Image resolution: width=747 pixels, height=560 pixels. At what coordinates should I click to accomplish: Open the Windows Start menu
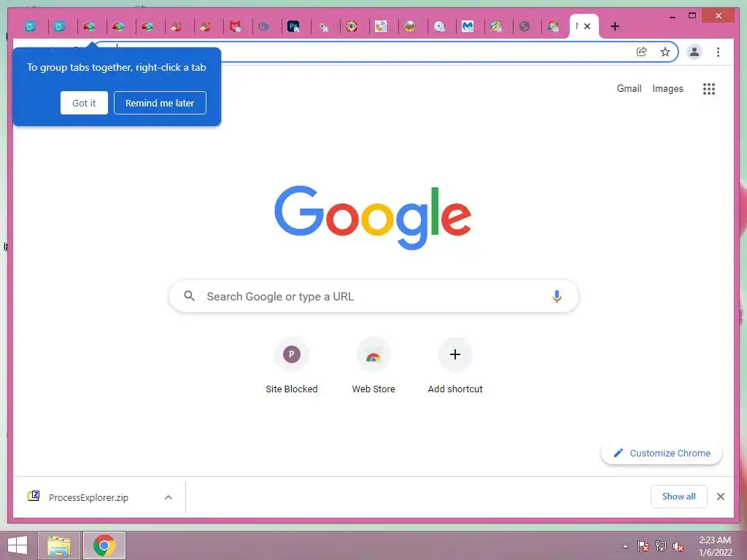pos(18,545)
